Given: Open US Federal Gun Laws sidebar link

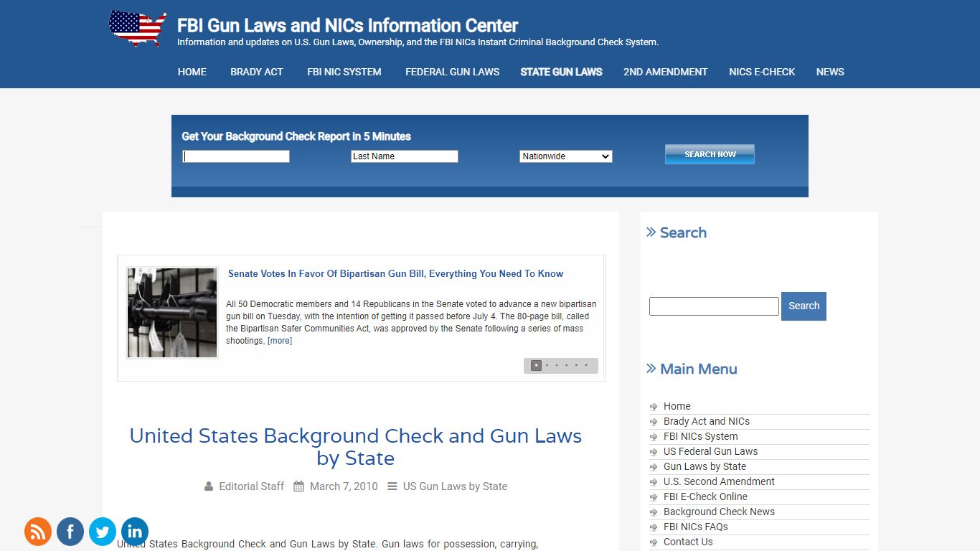Looking at the screenshot, I should click(x=710, y=451).
